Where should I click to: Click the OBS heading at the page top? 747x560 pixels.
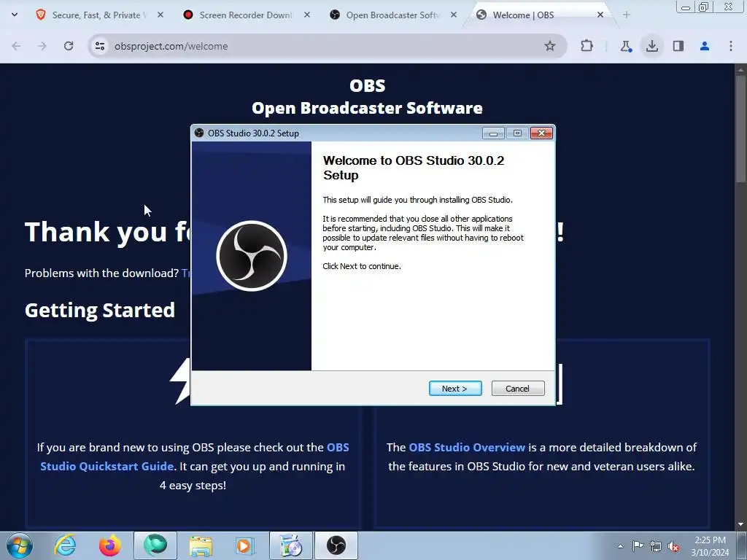point(368,86)
